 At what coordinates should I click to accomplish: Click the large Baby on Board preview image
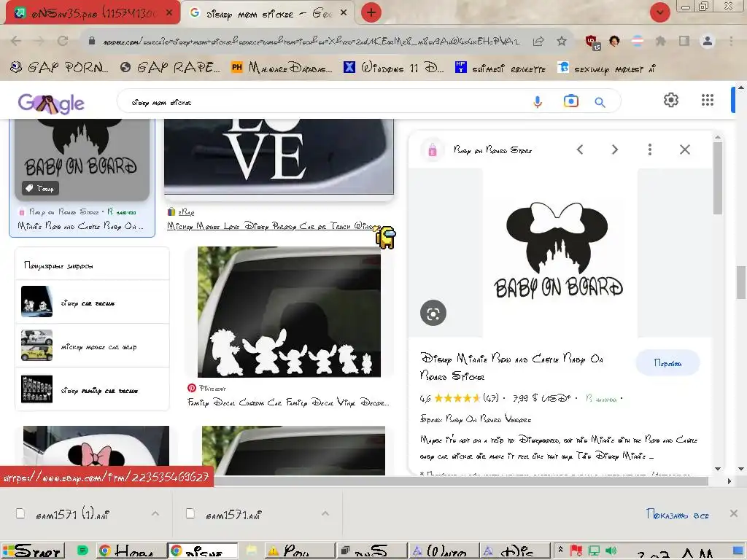(560, 253)
